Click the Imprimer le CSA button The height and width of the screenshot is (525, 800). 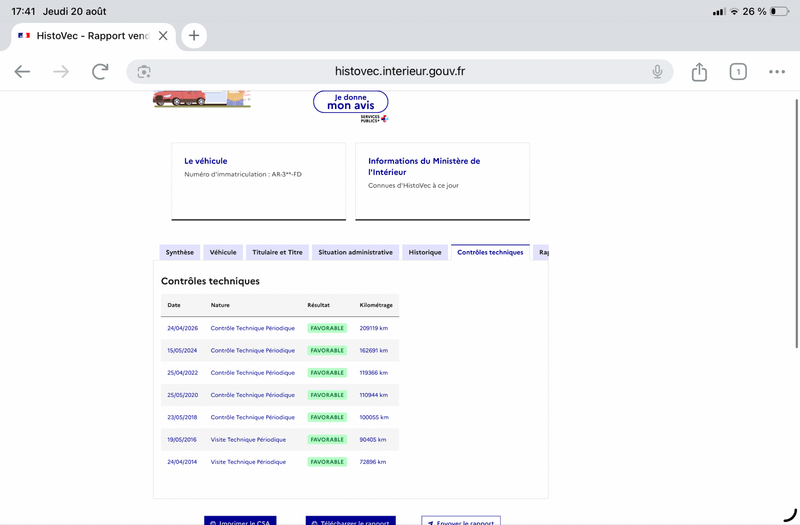coord(240,521)
